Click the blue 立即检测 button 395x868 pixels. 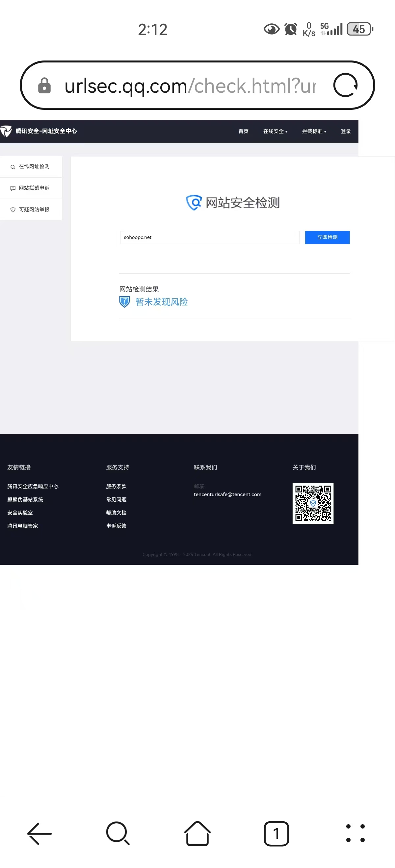coord(327,237)
